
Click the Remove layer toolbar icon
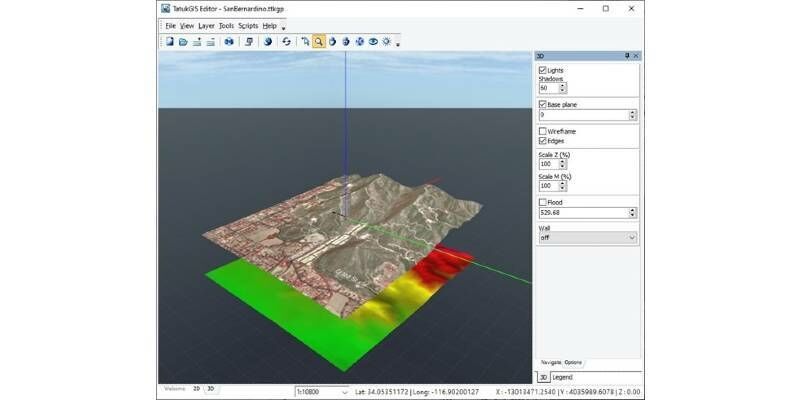tap(210, 42)
